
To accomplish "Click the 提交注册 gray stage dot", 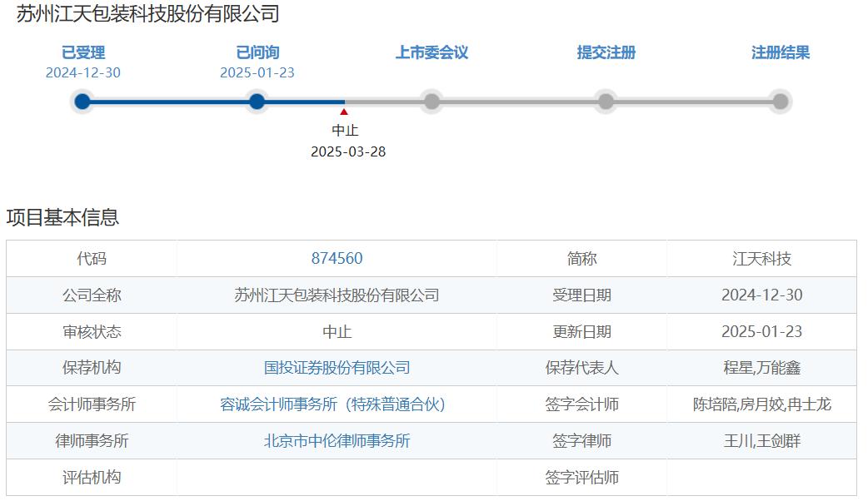I will pyautogui.click(x=606, y=102).
